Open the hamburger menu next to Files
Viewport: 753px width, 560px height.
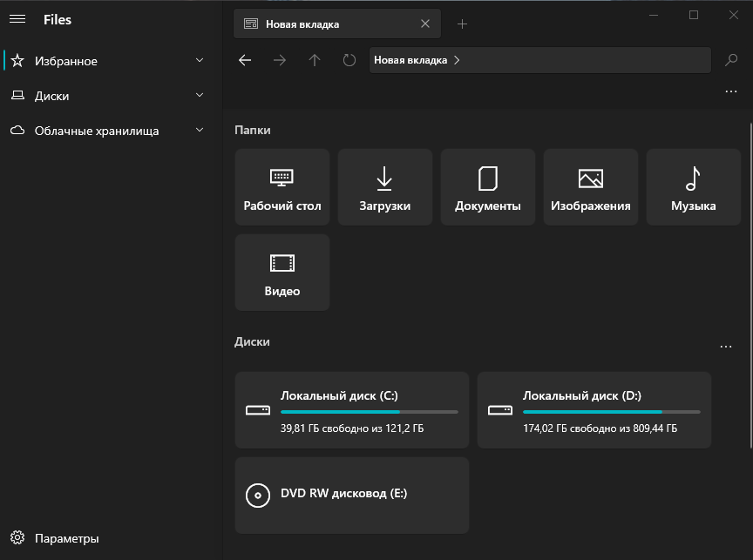click(17, 19)
